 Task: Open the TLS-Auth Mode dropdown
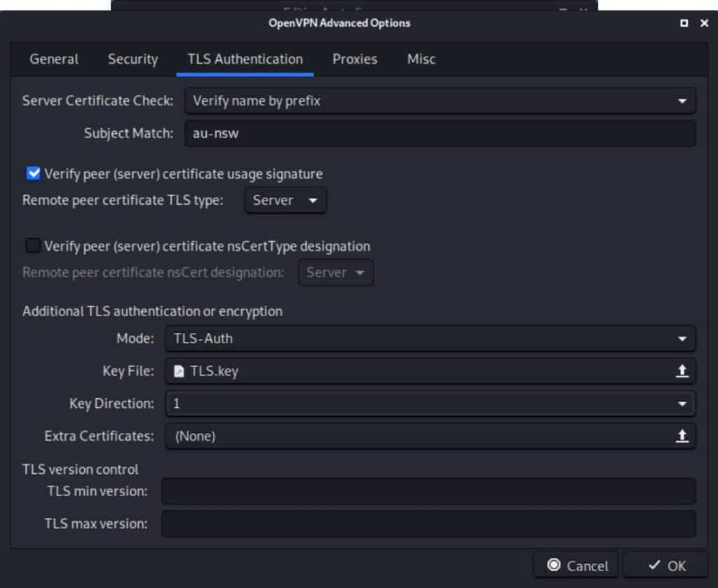click(431, 339)
